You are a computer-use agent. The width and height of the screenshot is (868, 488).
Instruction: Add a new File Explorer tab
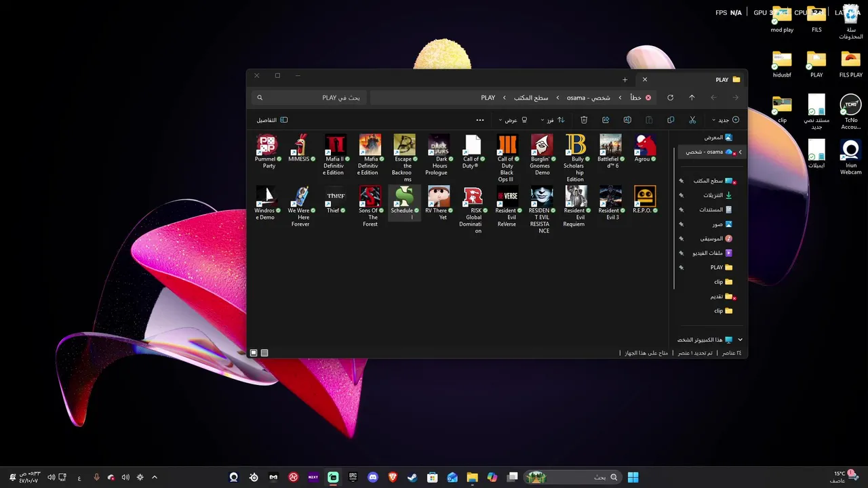click(x=625, y=80)
